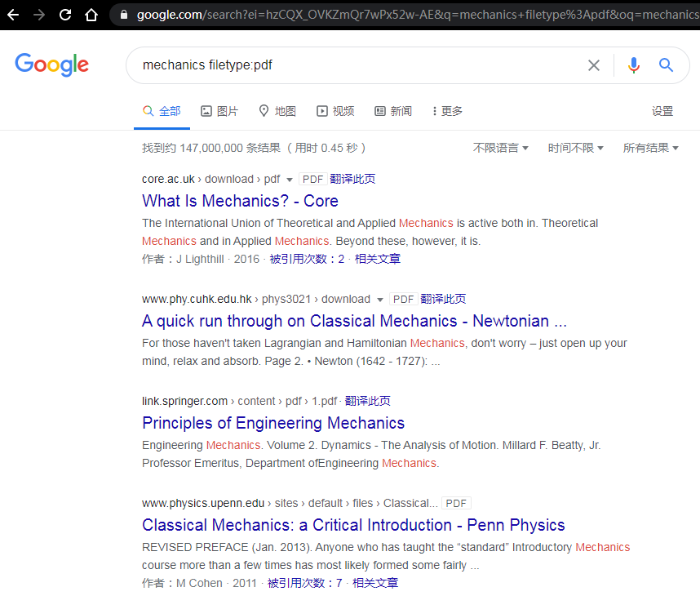
Task: Go to browser home page icon
Action: coord(91,15)
